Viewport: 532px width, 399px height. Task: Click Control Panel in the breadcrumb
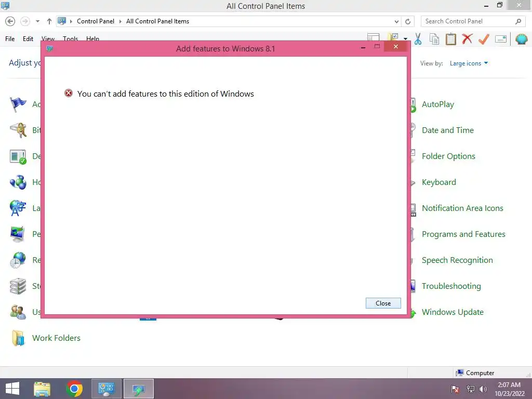tap(96, 21)
